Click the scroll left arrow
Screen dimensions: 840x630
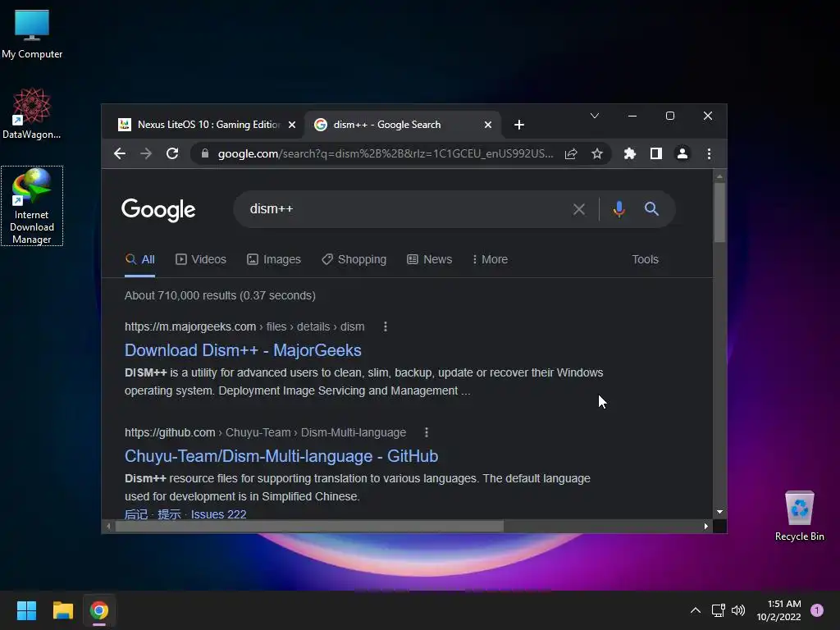pos(109,526)
